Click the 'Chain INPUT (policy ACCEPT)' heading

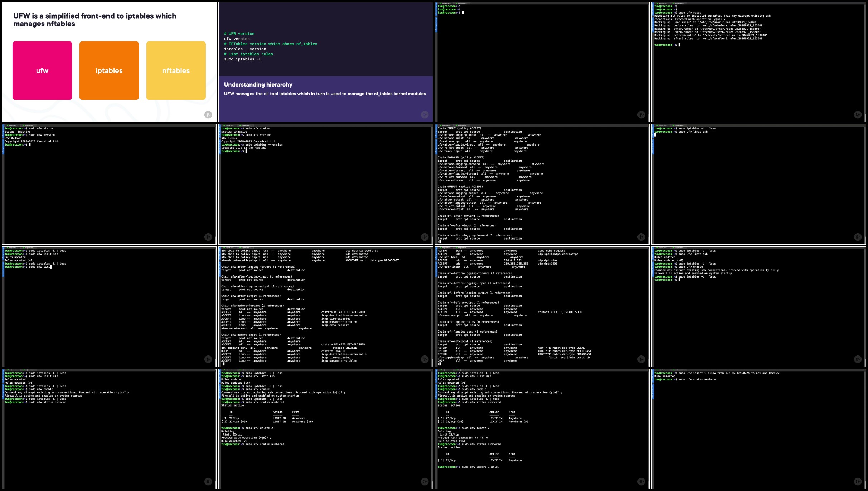[460, 128]
